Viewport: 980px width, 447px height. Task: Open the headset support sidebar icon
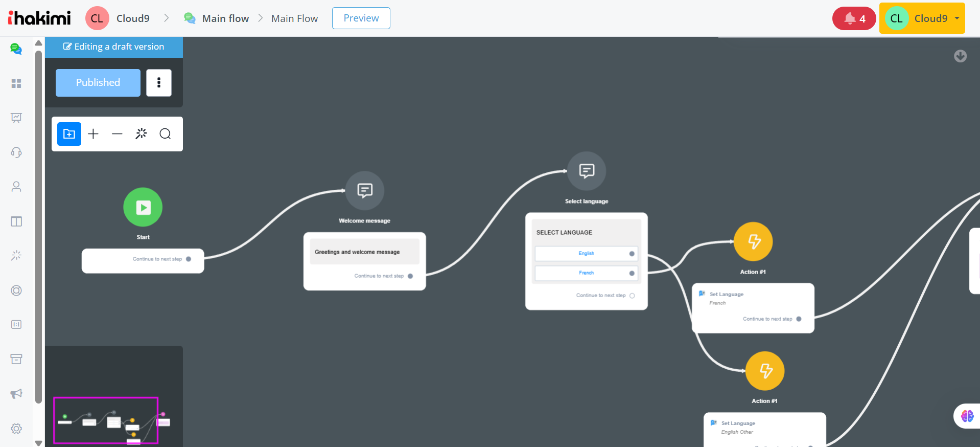pos(16,152)
